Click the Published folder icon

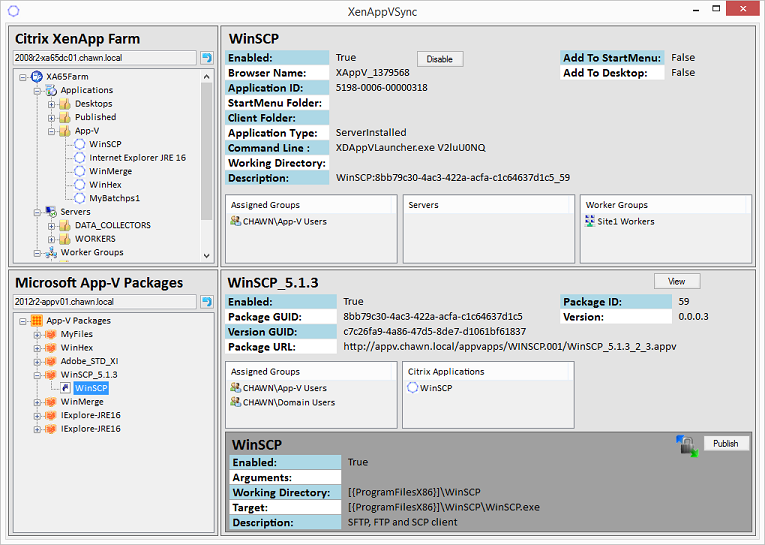pos(65,117)
